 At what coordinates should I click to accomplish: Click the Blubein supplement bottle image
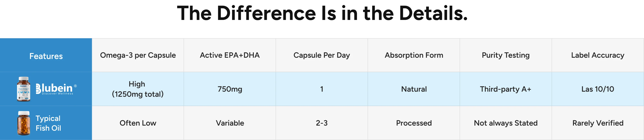24,89
